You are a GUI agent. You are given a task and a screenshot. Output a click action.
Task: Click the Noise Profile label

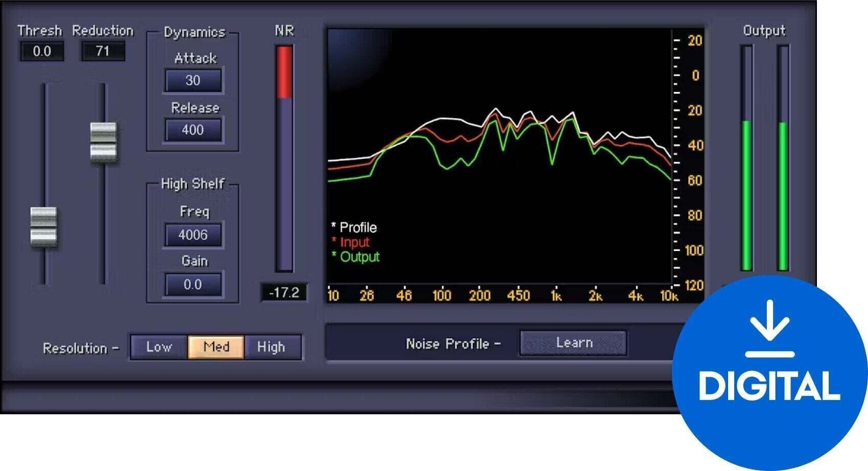[453, 344]
